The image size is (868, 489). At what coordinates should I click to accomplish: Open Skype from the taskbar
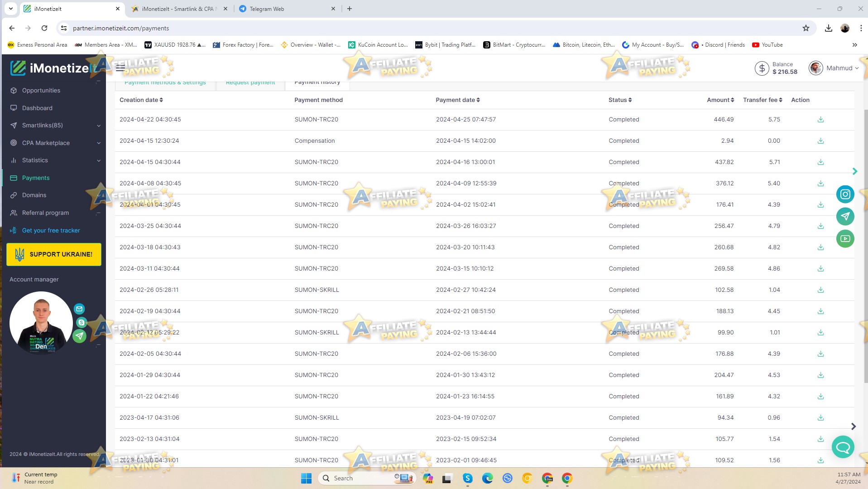tap(467, 478)
